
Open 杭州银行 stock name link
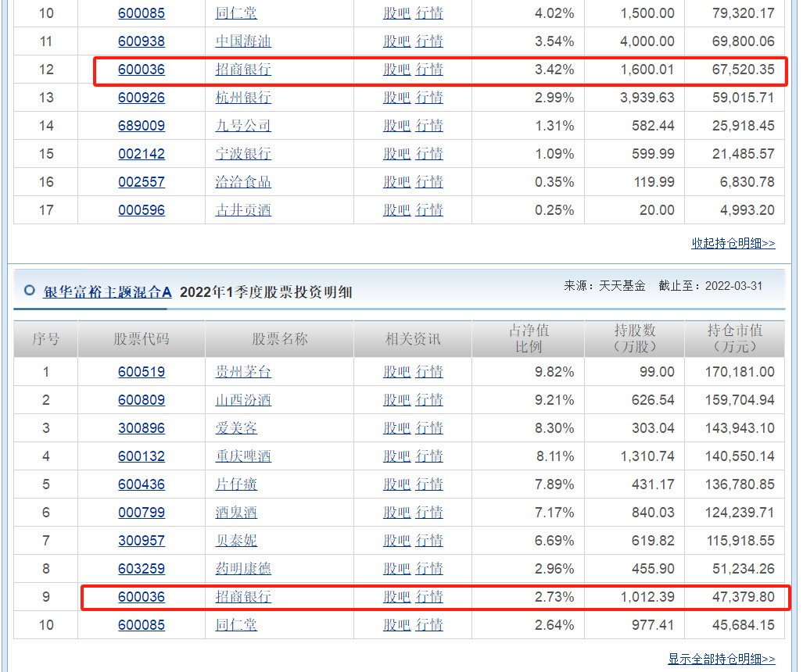tap(243, 97)
